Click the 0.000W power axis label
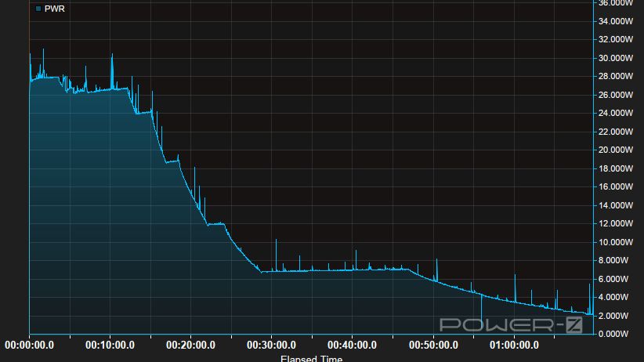Viewport: 644px width, 362px height. [x=615, y=334]
